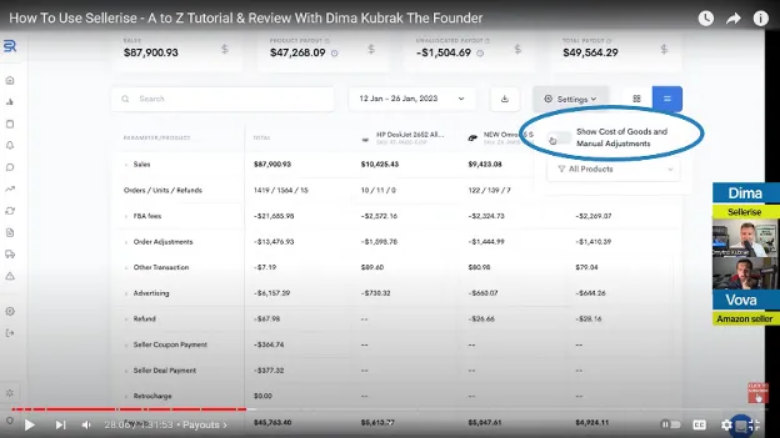The image size is (780, 438).
Task: Open the square box sidebar icon
Action: [10, 124]
